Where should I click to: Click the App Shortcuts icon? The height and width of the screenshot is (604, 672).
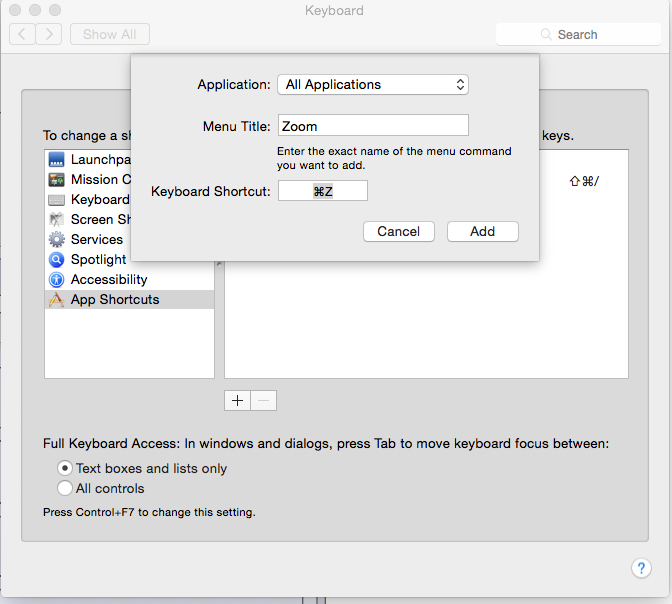pyautogui.click(x=56, y=300)
